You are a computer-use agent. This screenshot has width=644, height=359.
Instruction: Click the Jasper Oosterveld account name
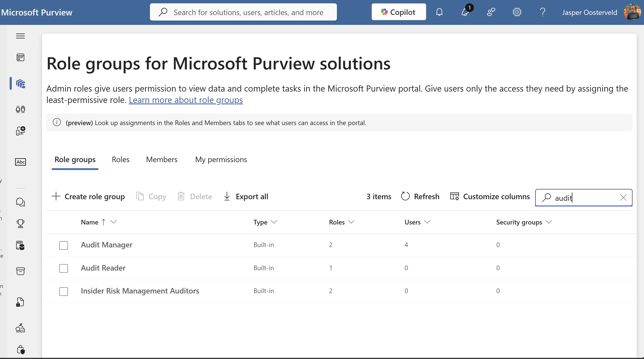point(589,12)
